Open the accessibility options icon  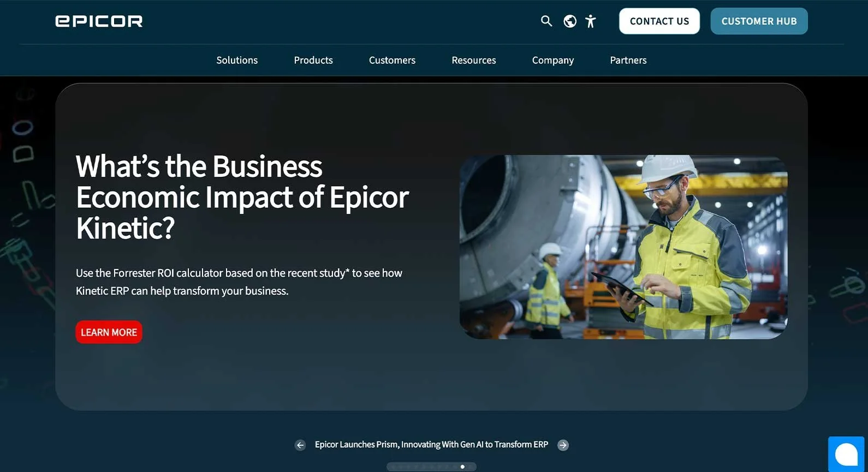591,21
